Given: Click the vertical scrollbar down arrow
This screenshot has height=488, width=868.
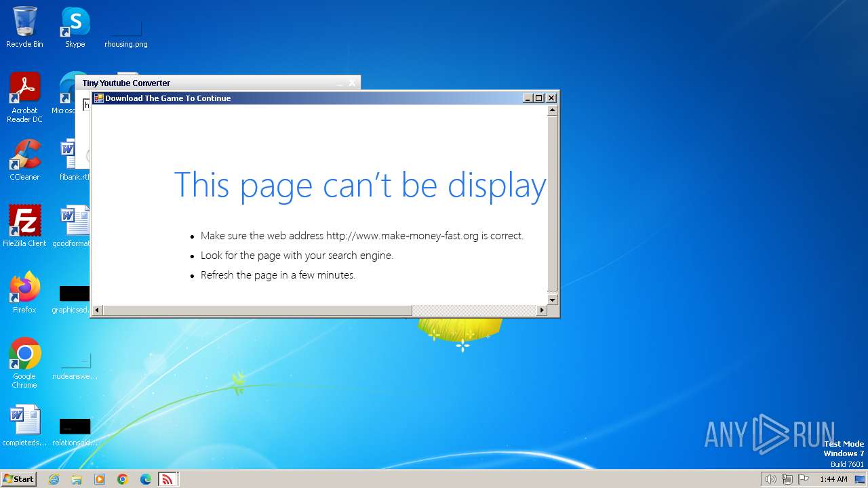Looking at the screenshot, I should pos(552,300).
